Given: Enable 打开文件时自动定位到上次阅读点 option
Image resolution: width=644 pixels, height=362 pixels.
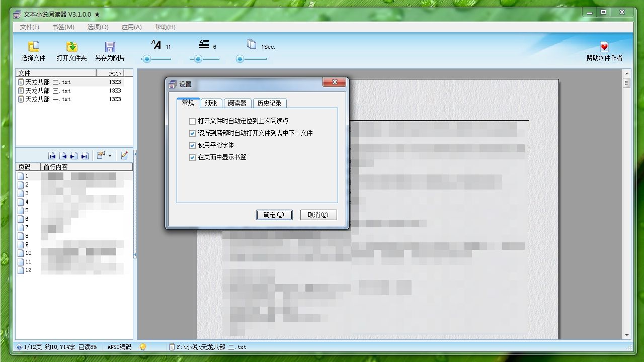Looking at the screenshot, I should 193,121.
